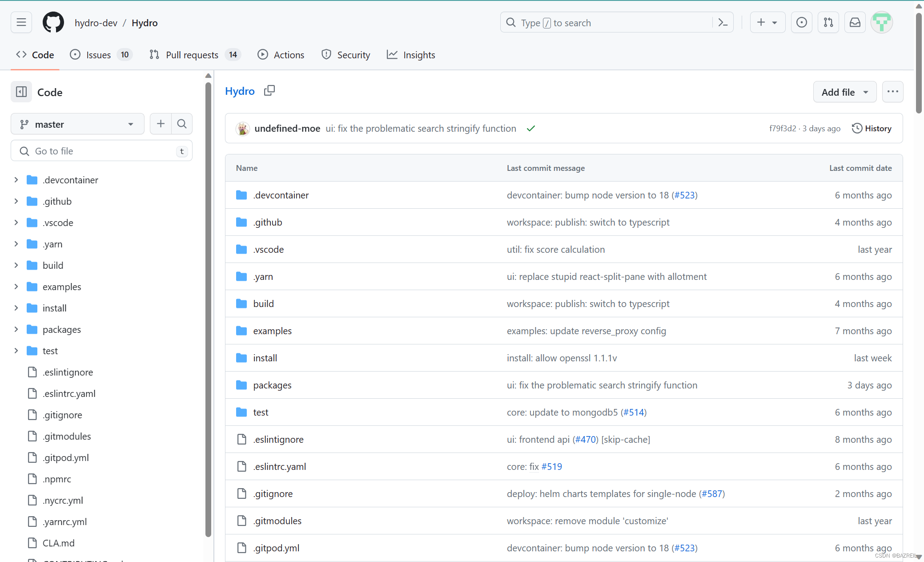924x562 pixels.
Task: Collapse the file tree side panel
Action: pyautogui.click(x=21, y=92)
